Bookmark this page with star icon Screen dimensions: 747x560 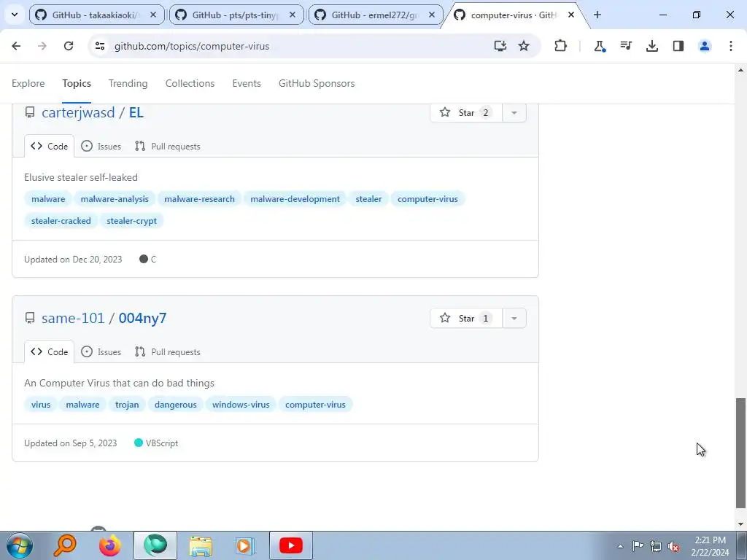click(x=524, y=46)
